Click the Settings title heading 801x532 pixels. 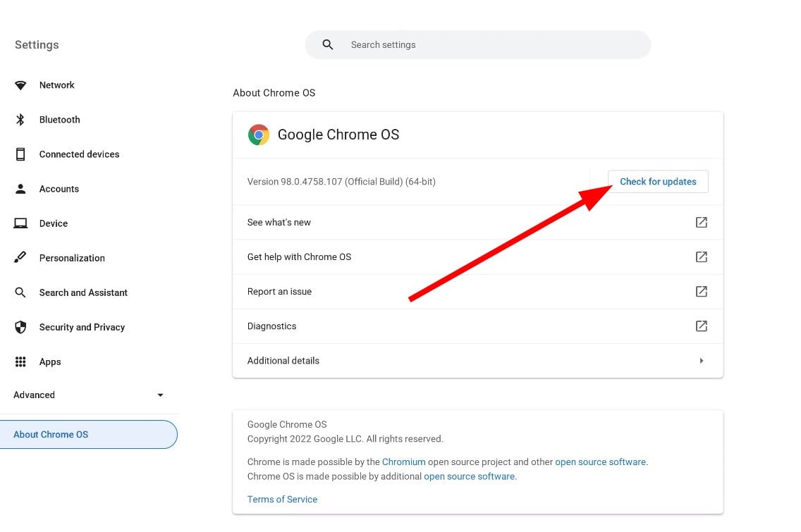click(37, 45)
